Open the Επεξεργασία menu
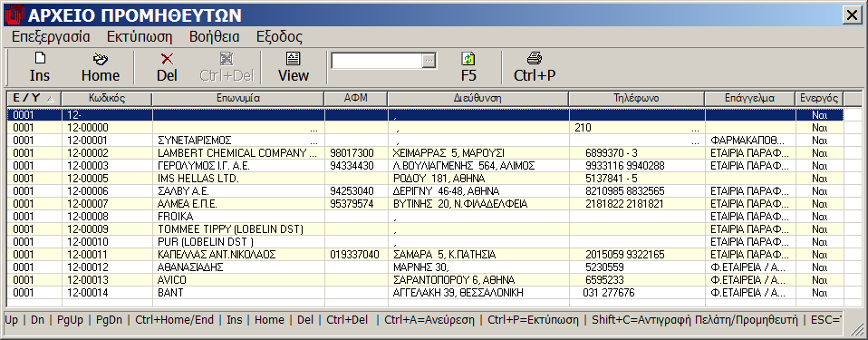The width and height of the screenshot is (868, 340). pyautogui.click(x=51, y=37)
